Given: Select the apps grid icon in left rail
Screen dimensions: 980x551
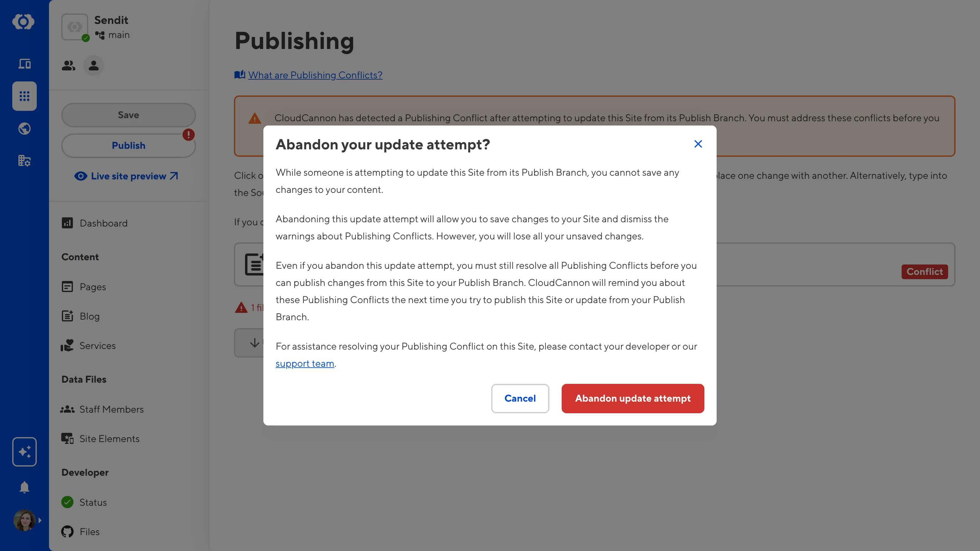Looking at the screenshot, I should point(24,96).
